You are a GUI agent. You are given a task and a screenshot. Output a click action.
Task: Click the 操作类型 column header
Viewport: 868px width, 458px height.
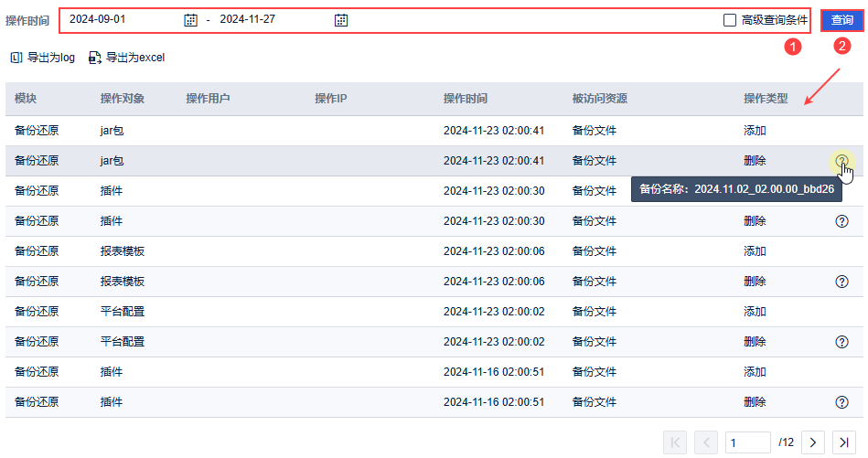(x=766, y=99)
